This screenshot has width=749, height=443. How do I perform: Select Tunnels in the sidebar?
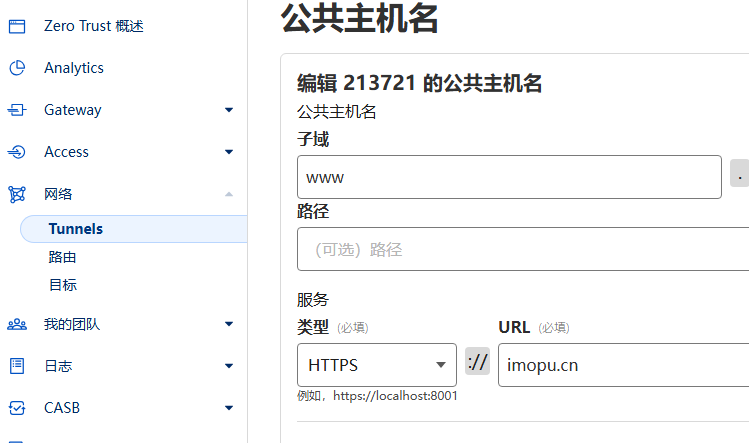134,229
